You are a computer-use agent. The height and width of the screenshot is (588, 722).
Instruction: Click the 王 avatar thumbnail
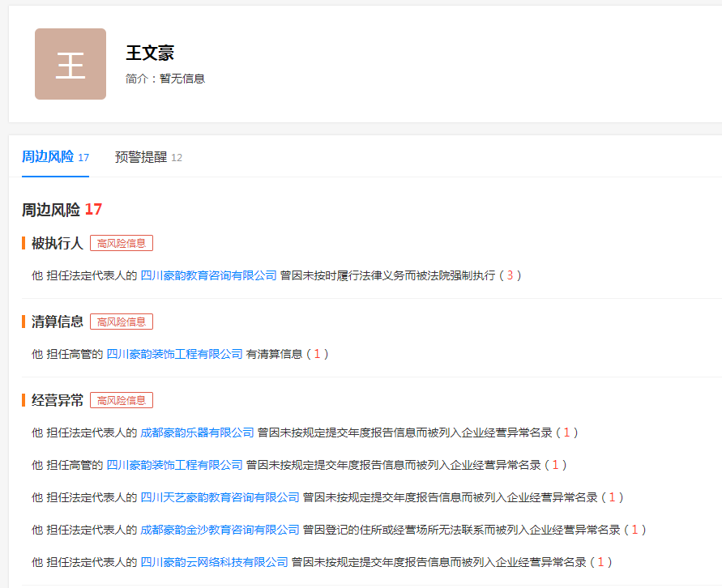tap(70, 64)
